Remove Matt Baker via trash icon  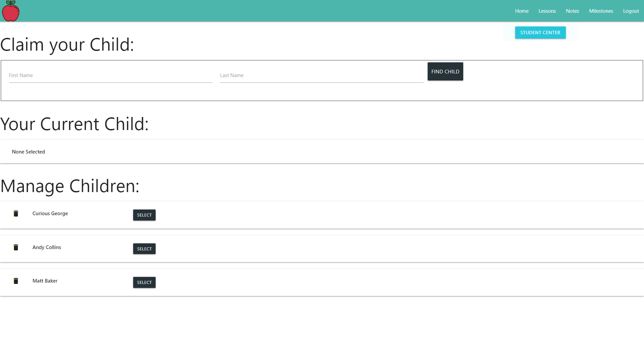(x=16, y=281)
